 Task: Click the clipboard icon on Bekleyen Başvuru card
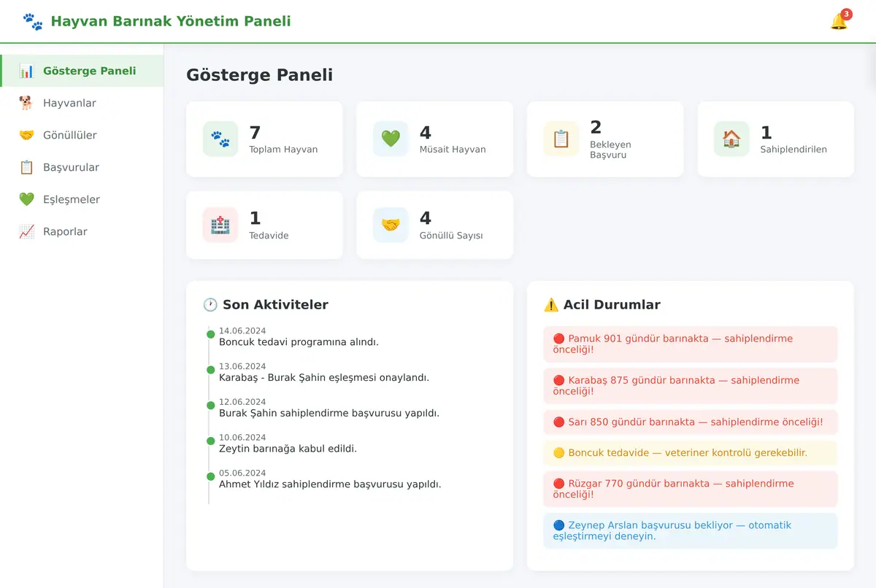[561, 139]
